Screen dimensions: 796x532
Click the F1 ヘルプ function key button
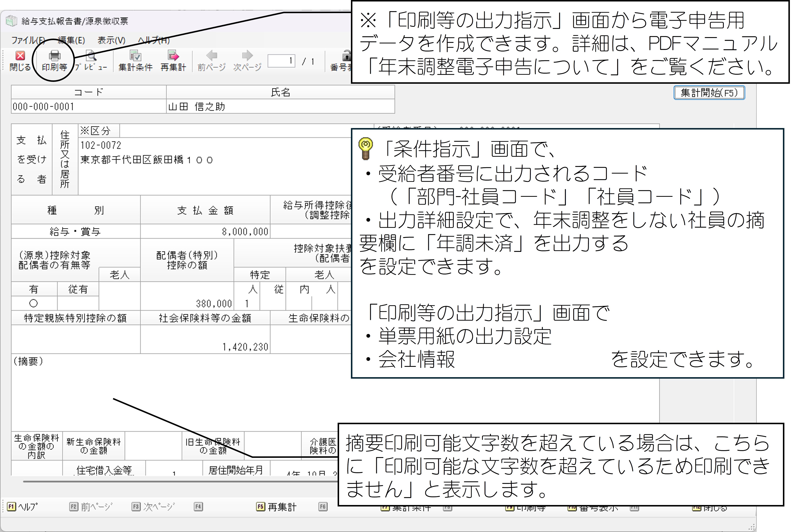[x=22, y=507]
